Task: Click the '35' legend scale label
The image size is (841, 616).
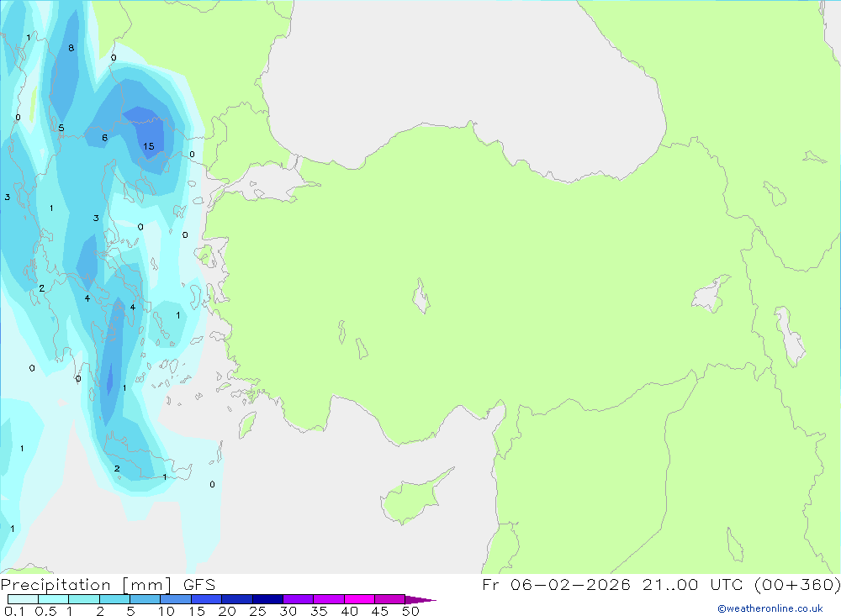Action: [x=319, y=611]
